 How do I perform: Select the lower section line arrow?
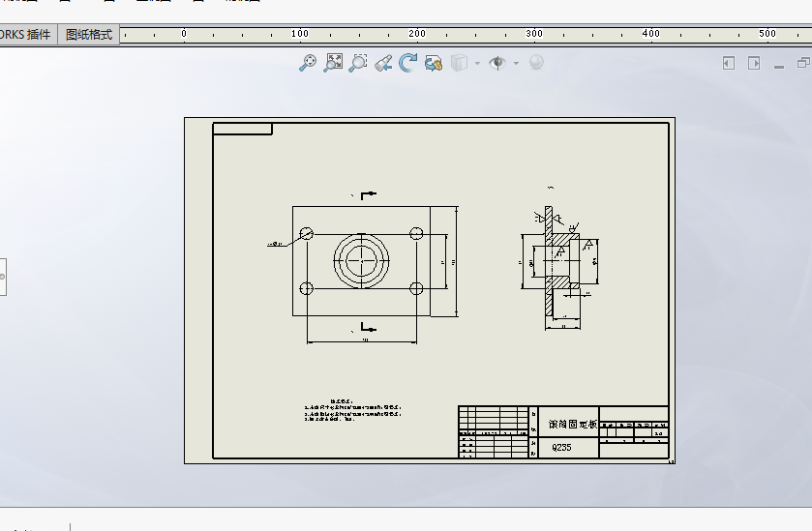[x=368, y=327]
